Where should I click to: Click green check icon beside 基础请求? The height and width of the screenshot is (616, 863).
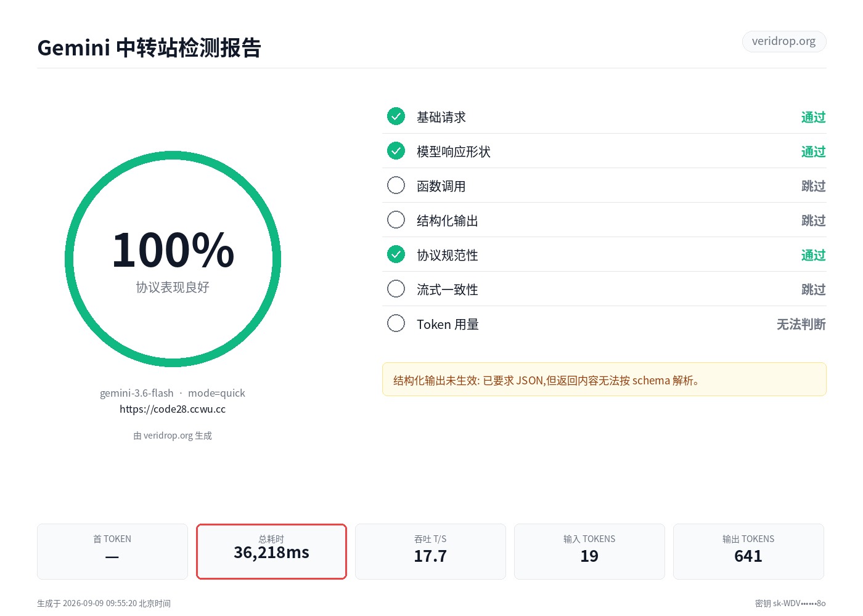(x=396, y=116)
